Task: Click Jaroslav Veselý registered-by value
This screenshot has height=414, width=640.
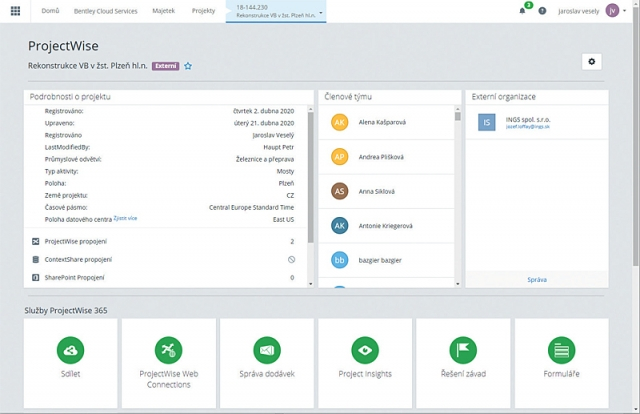Action: click(273, 135)
